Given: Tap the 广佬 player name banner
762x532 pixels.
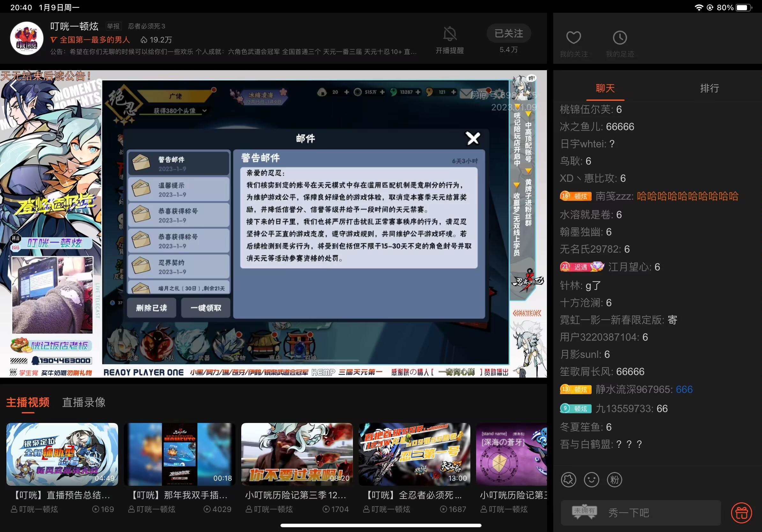Looking at the screenshot, I should [176, 96].
